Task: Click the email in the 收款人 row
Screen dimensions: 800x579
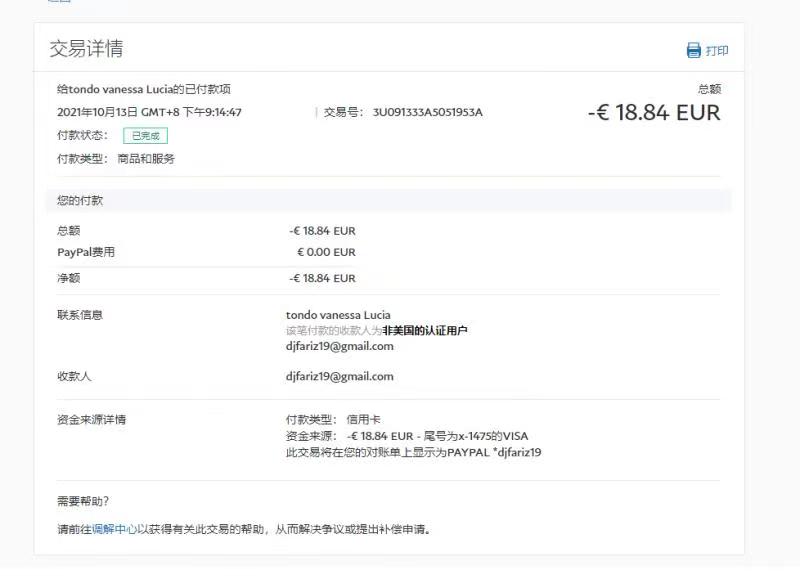Action: pyautogui.click(x=339, y=376)
